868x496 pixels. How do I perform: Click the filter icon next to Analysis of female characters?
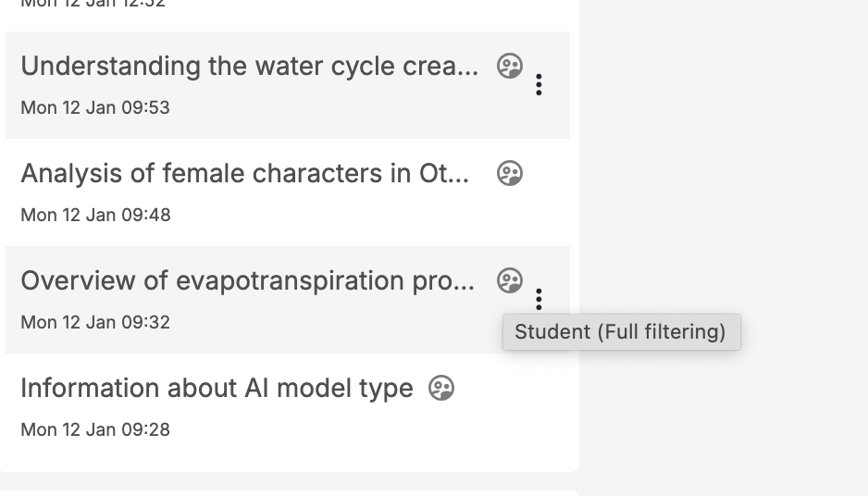pos(510,173)
